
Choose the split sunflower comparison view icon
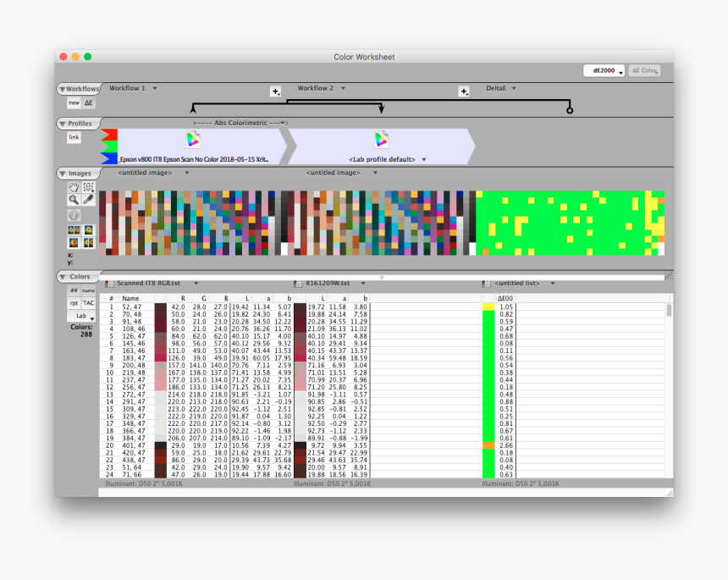(88, 242)
